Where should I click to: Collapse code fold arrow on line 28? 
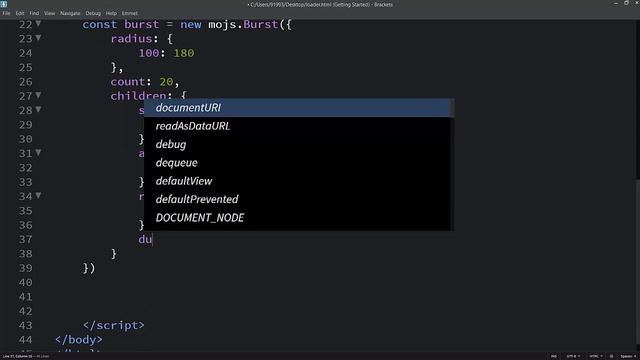click(x=38, y=109)
